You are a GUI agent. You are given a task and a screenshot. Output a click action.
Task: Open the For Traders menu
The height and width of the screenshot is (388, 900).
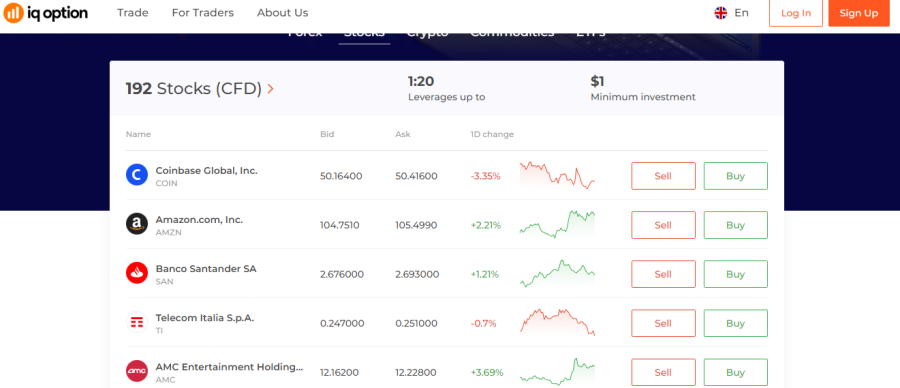pyautogui.click(x=203, y=13)
